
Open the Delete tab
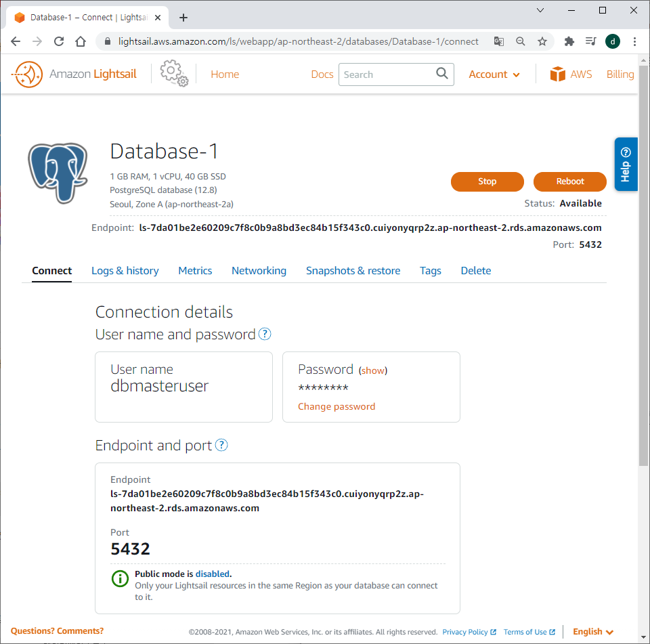point(475,270)
